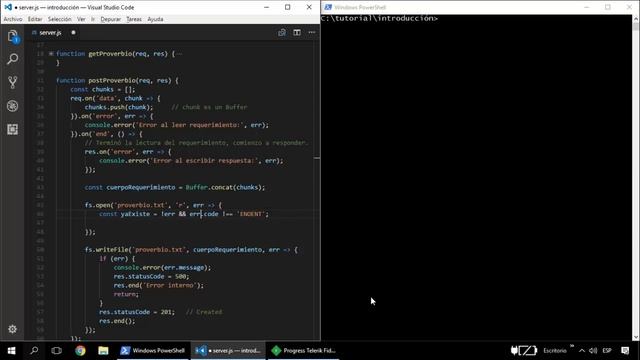
Task: Click the open changes icon in editor toolbar
Action: (x=282, y=33)
